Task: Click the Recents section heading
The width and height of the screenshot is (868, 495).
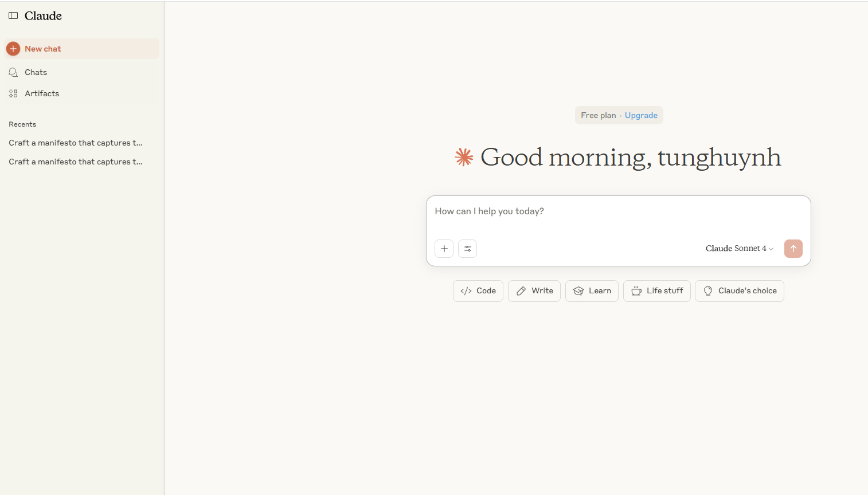Action: tap(22, 124)
